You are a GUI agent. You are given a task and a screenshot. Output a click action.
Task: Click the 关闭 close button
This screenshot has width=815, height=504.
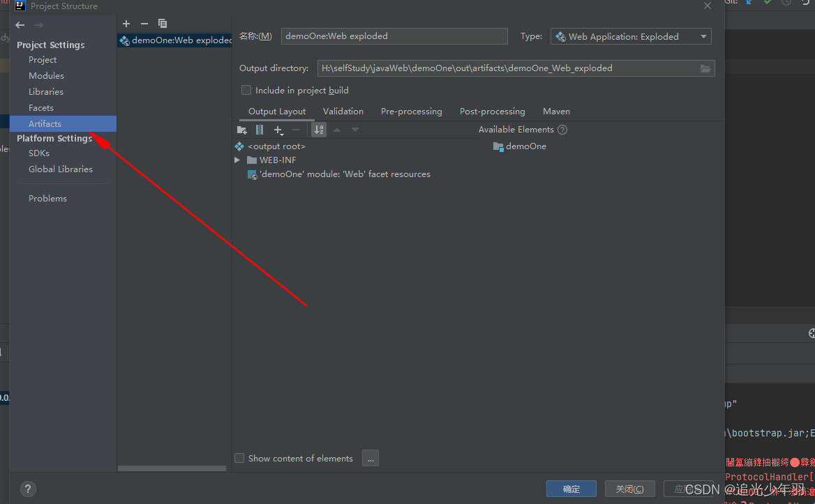629,489
